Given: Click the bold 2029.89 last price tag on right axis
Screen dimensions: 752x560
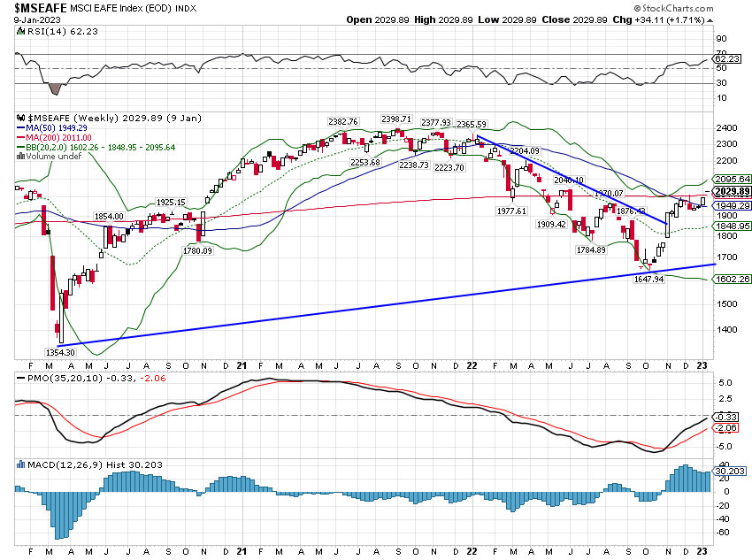Looking at the screenshot, I should coord(733,191).
